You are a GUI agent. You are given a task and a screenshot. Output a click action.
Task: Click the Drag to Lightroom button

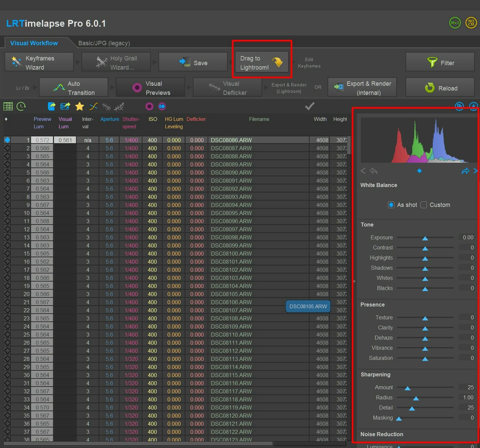click(262, 62)
